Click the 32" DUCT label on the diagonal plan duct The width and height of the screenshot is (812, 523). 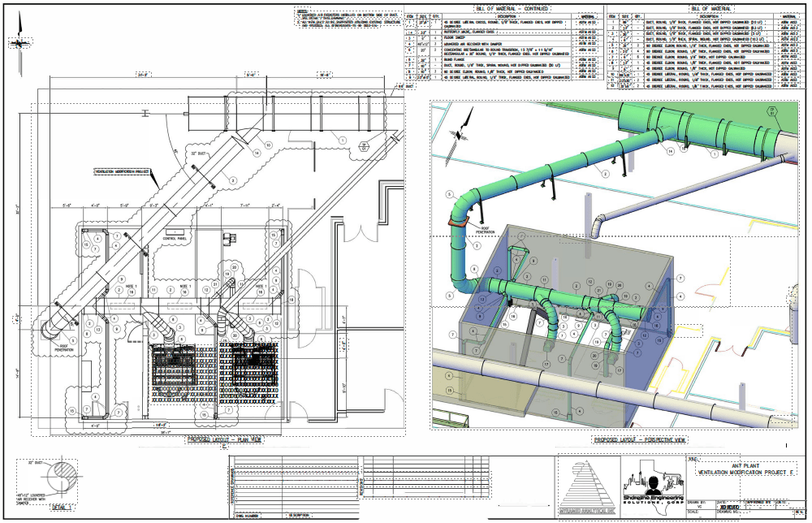pos(199,154)
